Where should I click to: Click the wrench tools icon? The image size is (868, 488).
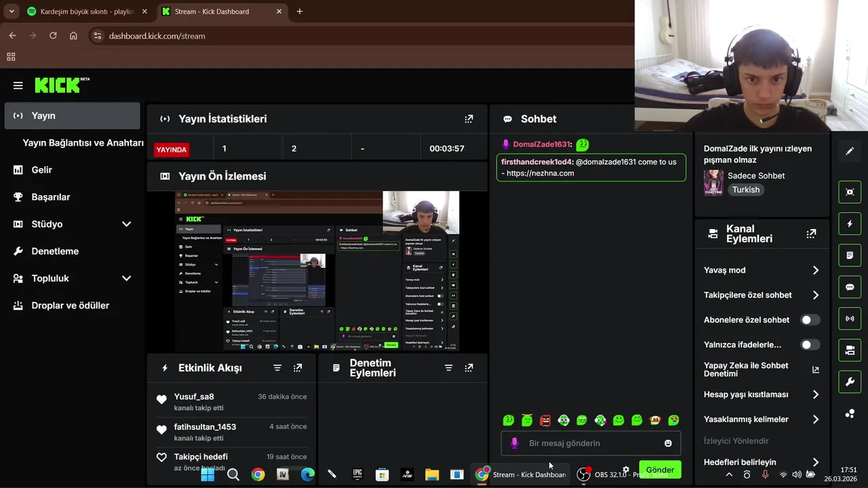click(x=850, y=382)
